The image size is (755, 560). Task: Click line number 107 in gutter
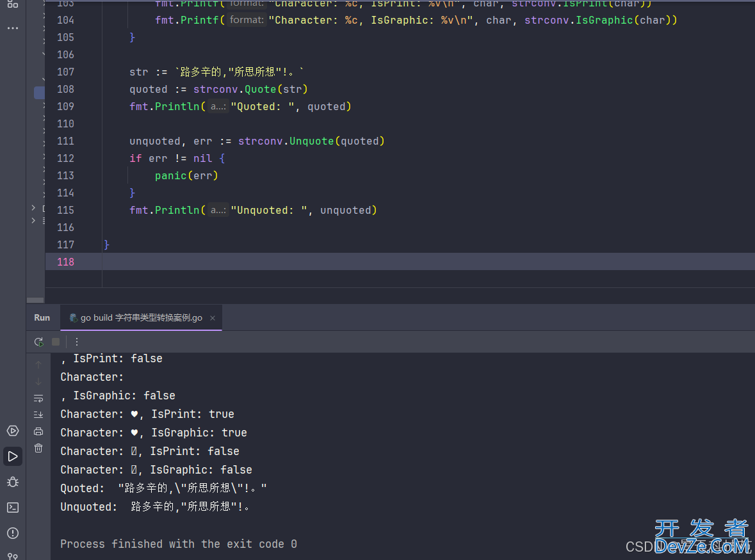(x=65, y=72)
